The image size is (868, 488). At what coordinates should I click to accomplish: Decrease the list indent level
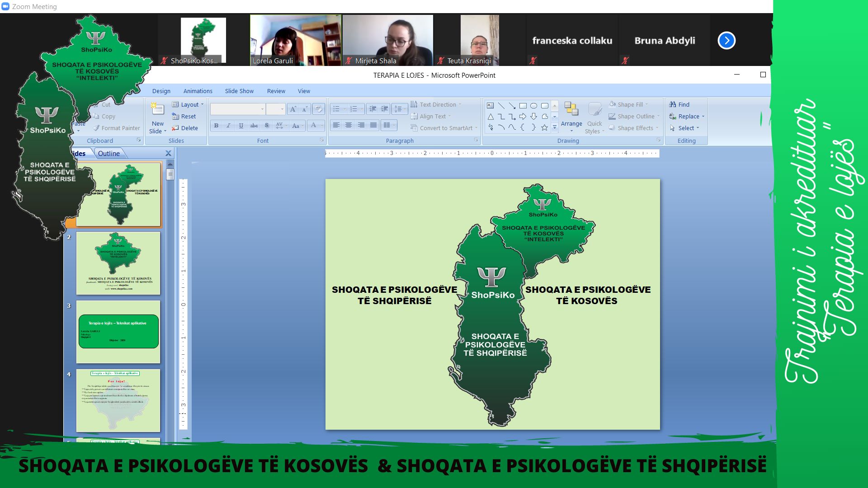[373, 109]
